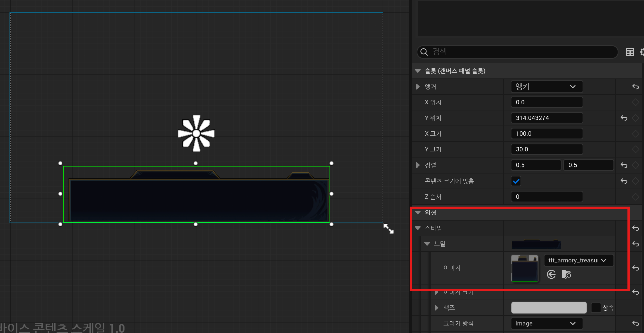Click top-right handle of selected image widget
The height and width of the screenshot is (333, 644).
click(332, 163)
